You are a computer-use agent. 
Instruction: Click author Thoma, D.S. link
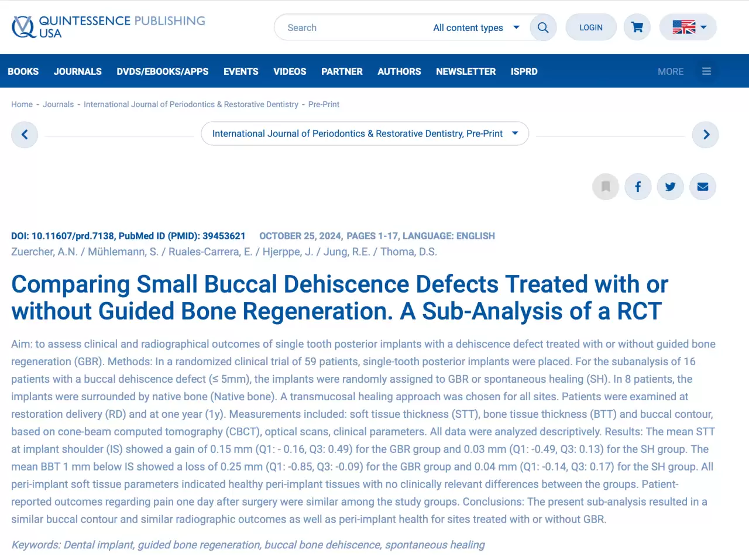tap(408, 252)
